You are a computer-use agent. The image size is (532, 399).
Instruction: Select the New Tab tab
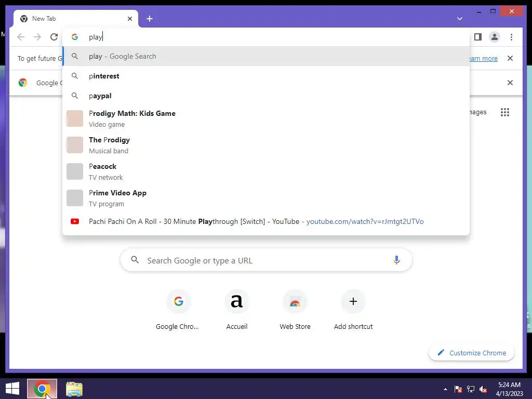coord(76,19)
